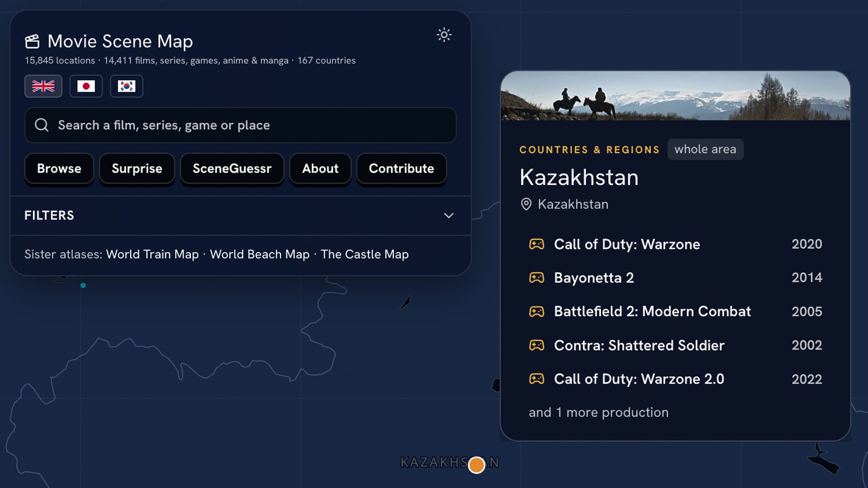Click the gamepad icon for Bayonetta 2
Screen dimensions: 868x488
coord(537,277)
